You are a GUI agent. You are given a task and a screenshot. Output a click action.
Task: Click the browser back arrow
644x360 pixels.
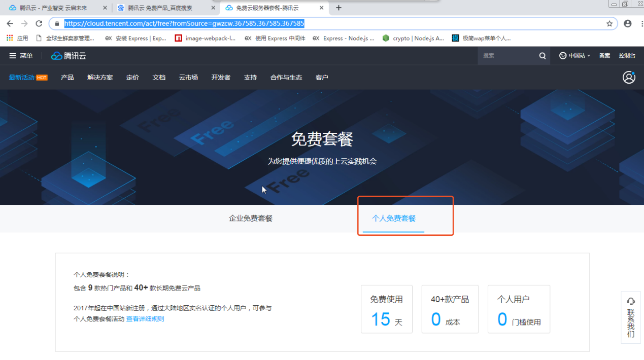point(10,23)
